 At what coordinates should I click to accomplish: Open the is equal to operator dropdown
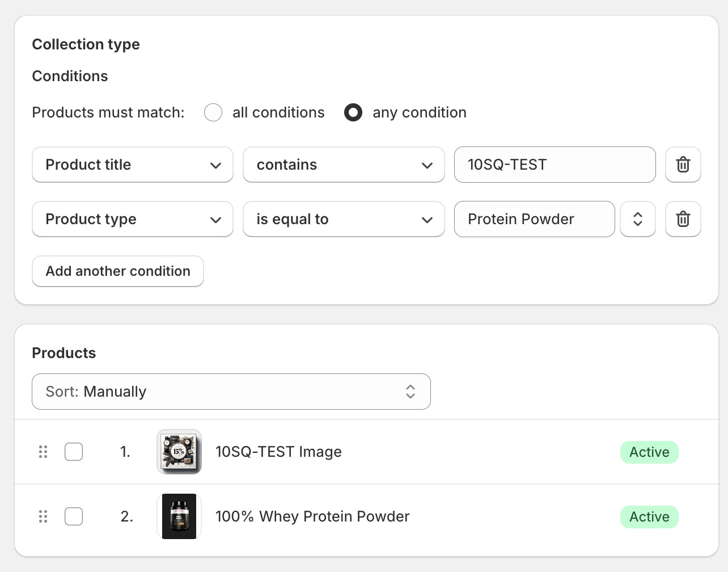coord(344,219)
